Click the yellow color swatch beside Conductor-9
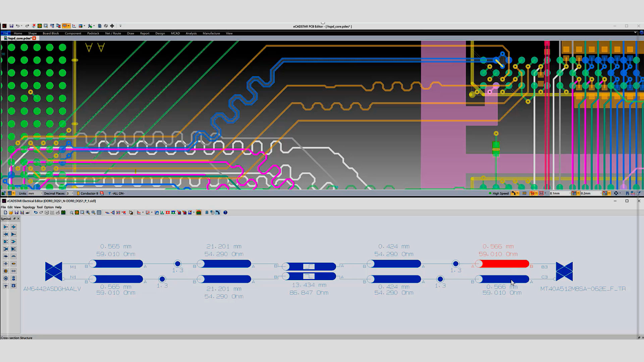This screenshot has height=362, width=644. (x=78, y=193)
